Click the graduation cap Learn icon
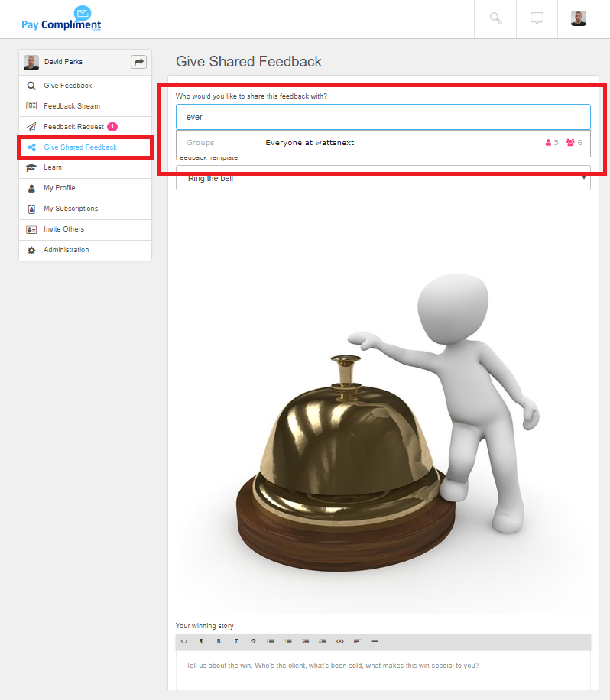Viewport: 610px width, 700px height. (31, 168)
